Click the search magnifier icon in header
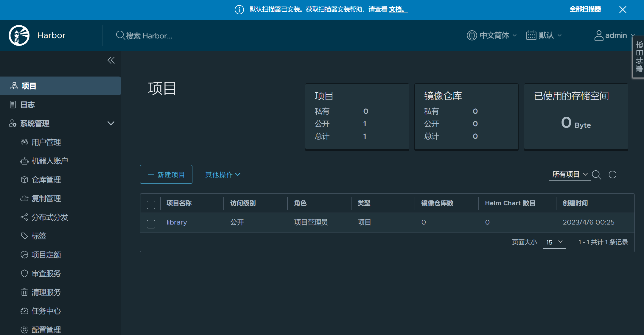Viewport: 644px width, 335px height. coord(120,35)
